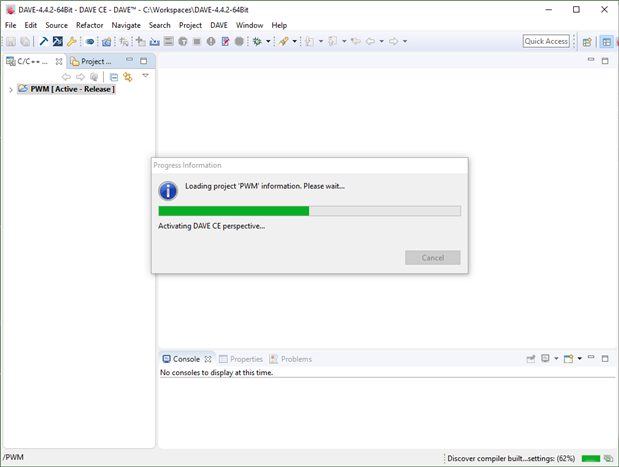Click the Open Perspective icon
Image resolution: width=619 pixels, height=467 pixels.
[587, 41]
